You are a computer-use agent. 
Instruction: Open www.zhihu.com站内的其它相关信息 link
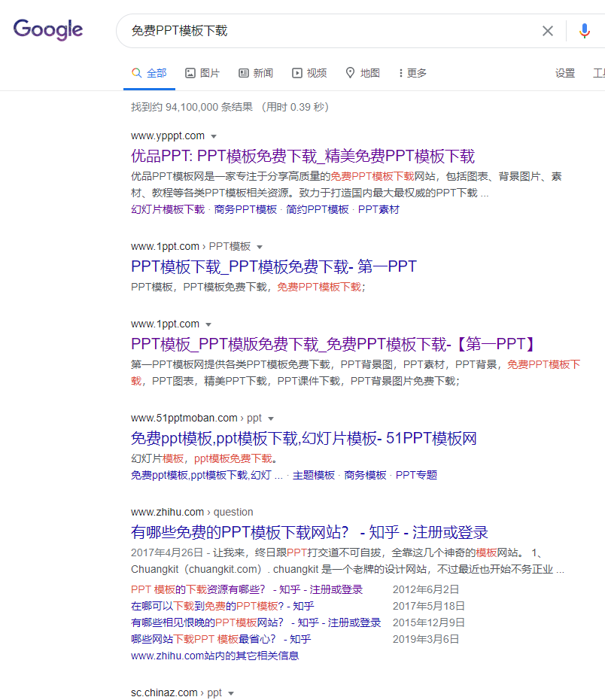tap(214, 656)
